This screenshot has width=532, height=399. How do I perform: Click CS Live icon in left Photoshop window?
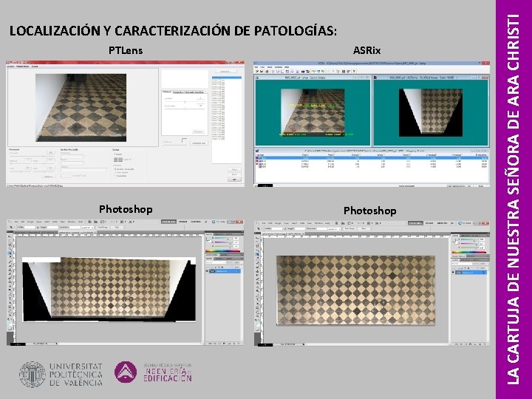pos(214,222)
